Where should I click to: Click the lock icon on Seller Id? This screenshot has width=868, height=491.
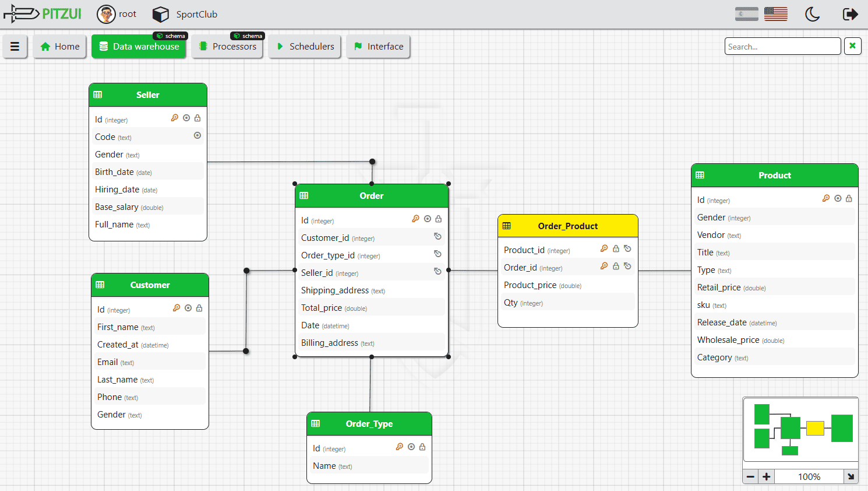tap(197, 118)
